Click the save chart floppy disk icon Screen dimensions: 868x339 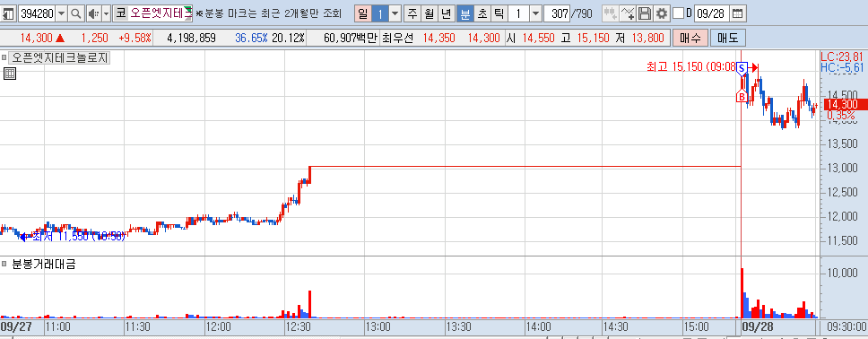point(644,13)
